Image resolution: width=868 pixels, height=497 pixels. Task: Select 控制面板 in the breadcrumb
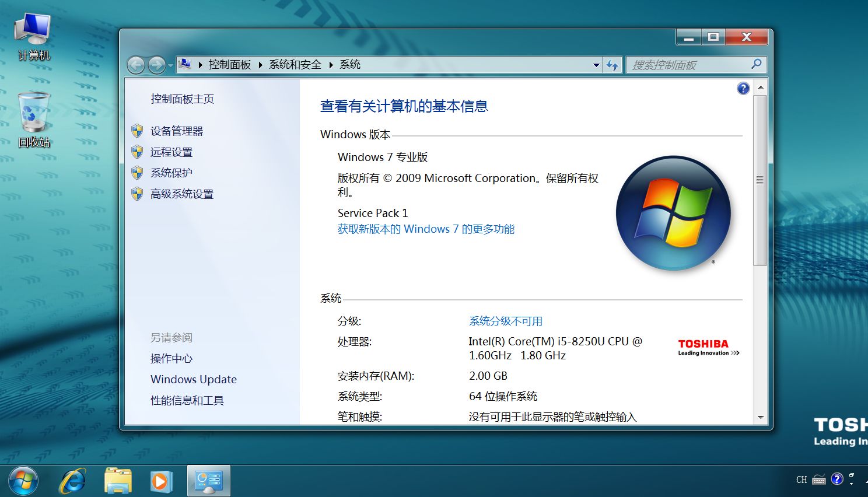pos(230,65)
